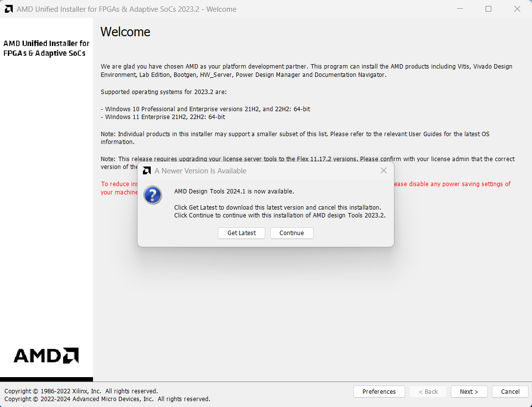Viewport: 532px width, 407px height.
Task: Click the 'A Newer Version Is Available' title
Action: tap(200, 171)
